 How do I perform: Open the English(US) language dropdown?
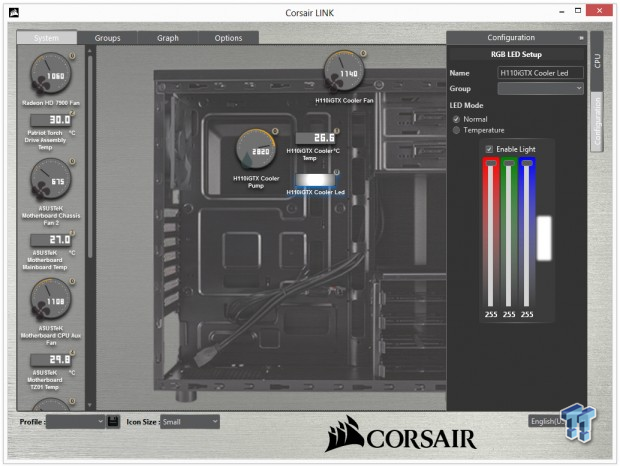click(x=547, y=422)
